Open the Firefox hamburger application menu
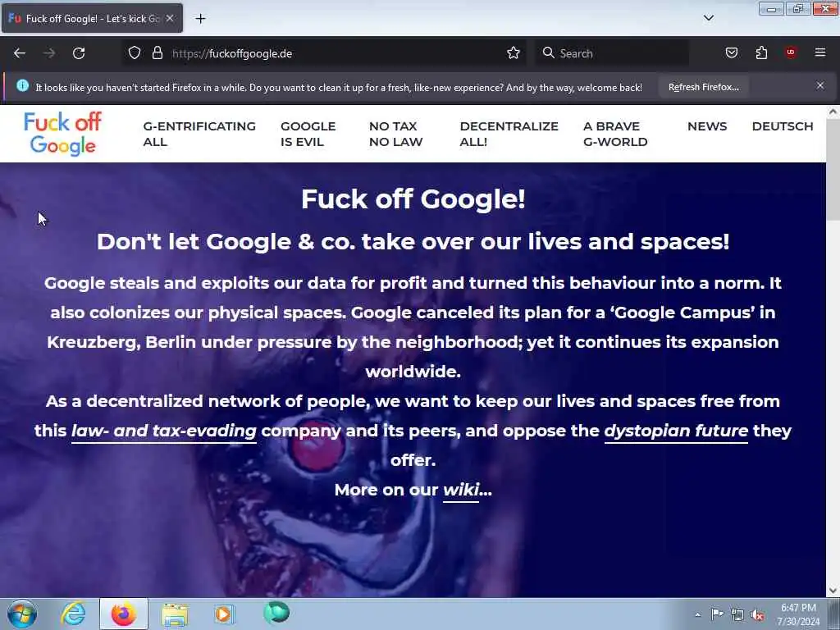Viewport: 840px width, 630px height. point(820,52)
